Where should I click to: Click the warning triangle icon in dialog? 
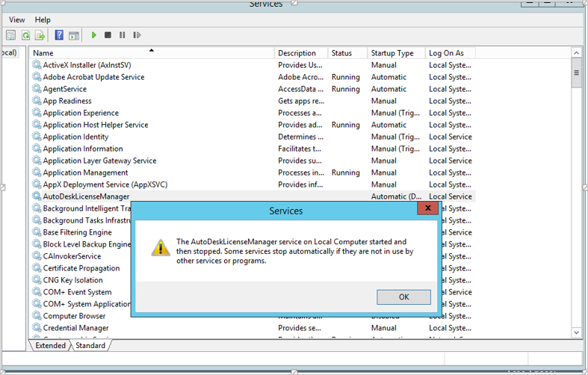[x=161, y=248]
